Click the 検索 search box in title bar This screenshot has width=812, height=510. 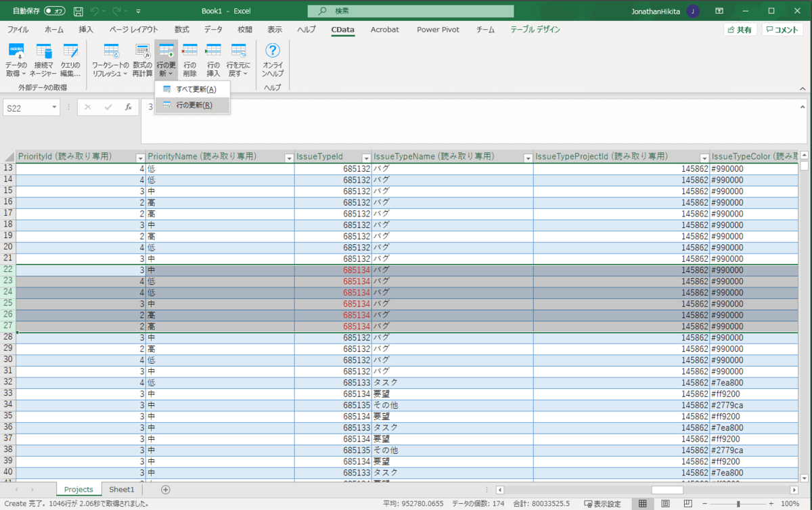(410, 11)
